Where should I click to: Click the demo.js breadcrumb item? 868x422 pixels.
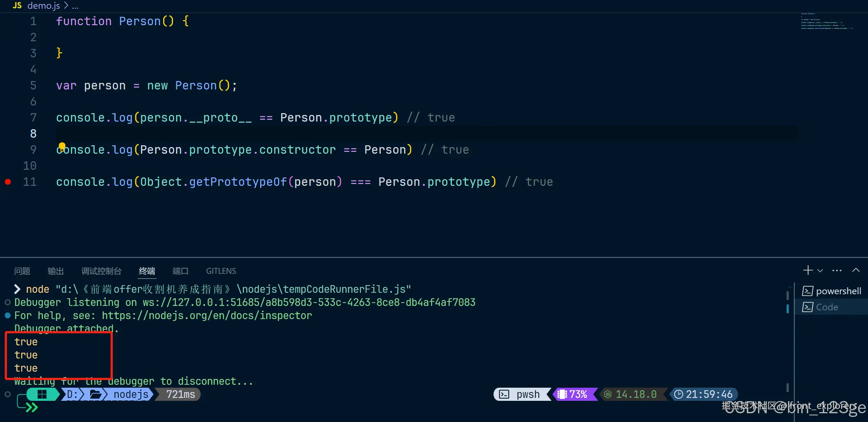point(43,5)
